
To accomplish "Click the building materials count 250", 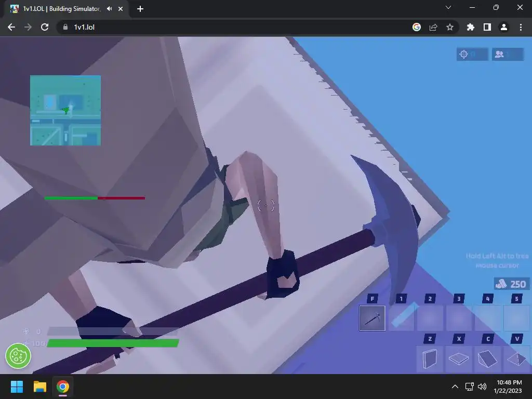I will pyautogui.click(x=511, y=284).
